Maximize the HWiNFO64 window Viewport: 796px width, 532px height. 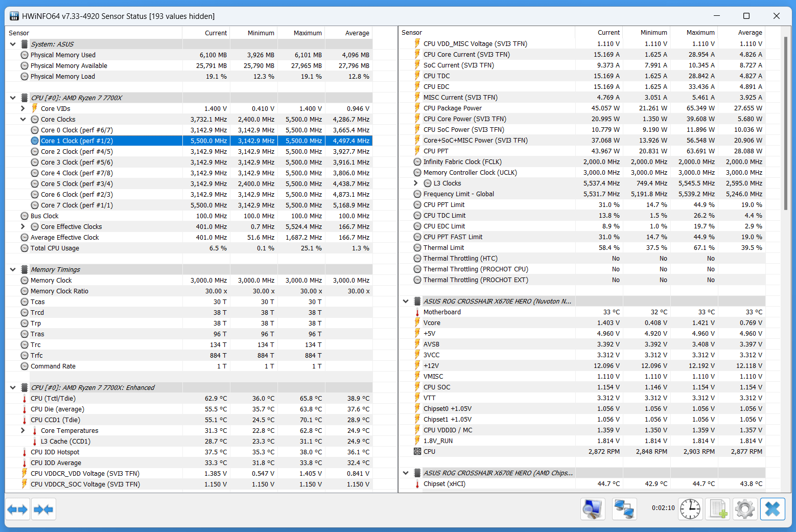click(746, 16)
